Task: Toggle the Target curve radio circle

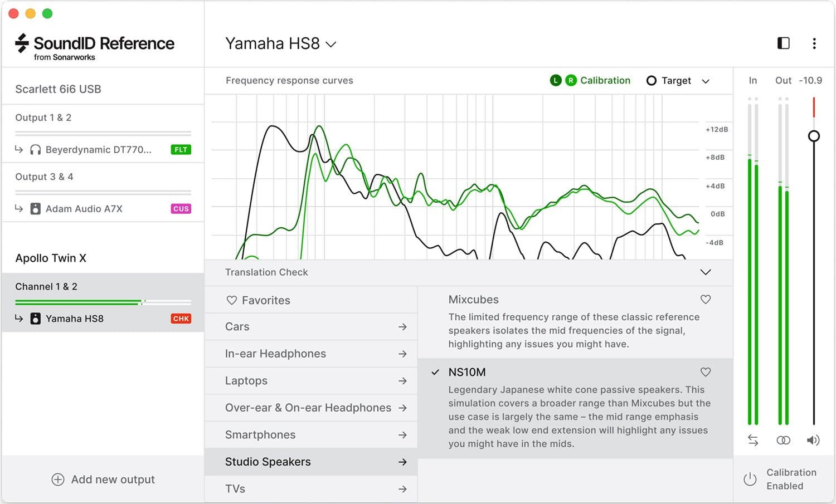Action: (x=651, y=81)
